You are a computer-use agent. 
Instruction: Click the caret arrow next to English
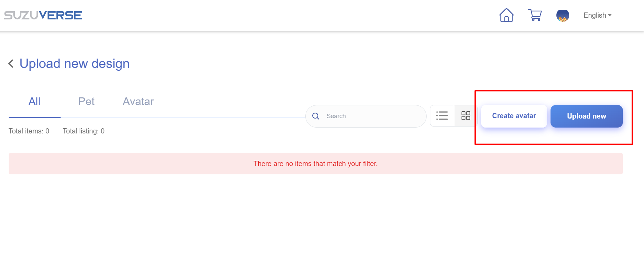(610, 15)
